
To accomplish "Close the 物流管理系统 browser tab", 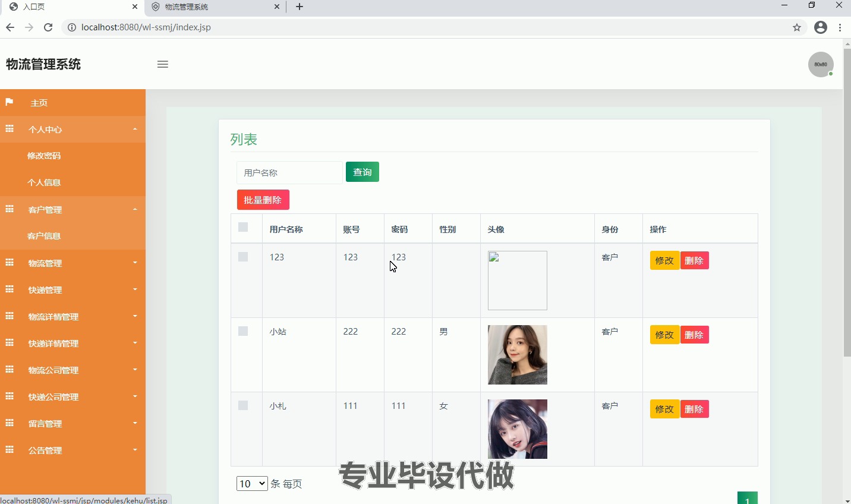I will point(277,7).
